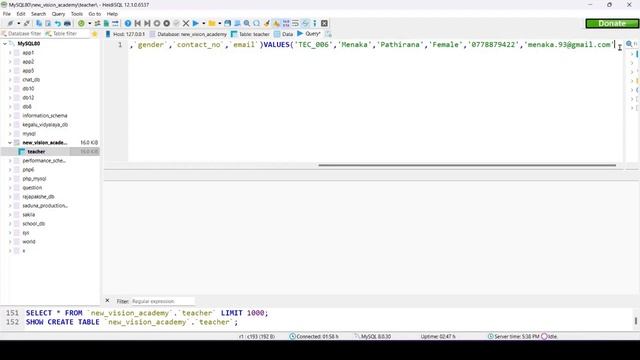640x360 pixels.
Task: Click the Find text magnifier icon
Action: click(x=247, y=23)
